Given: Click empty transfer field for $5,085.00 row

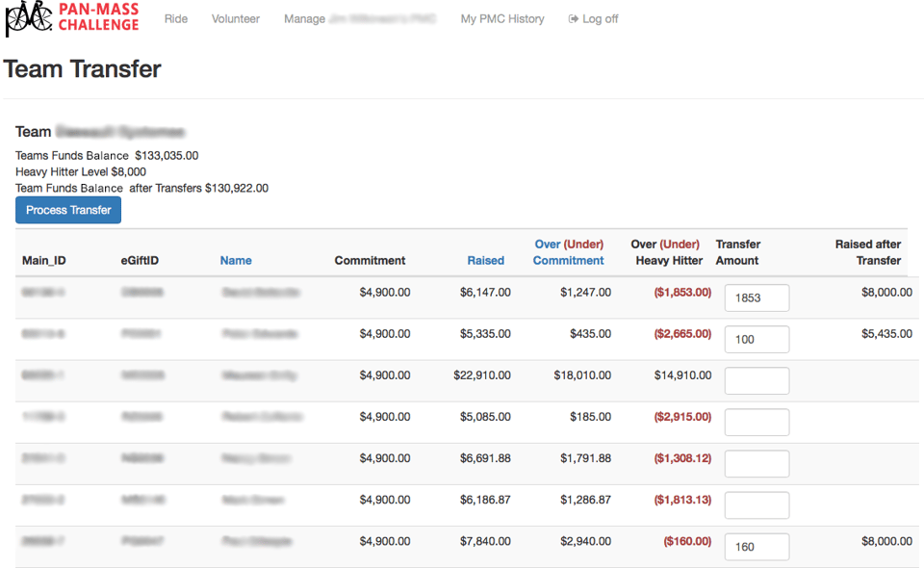Looking at the screenshot, I should [757, 423].
